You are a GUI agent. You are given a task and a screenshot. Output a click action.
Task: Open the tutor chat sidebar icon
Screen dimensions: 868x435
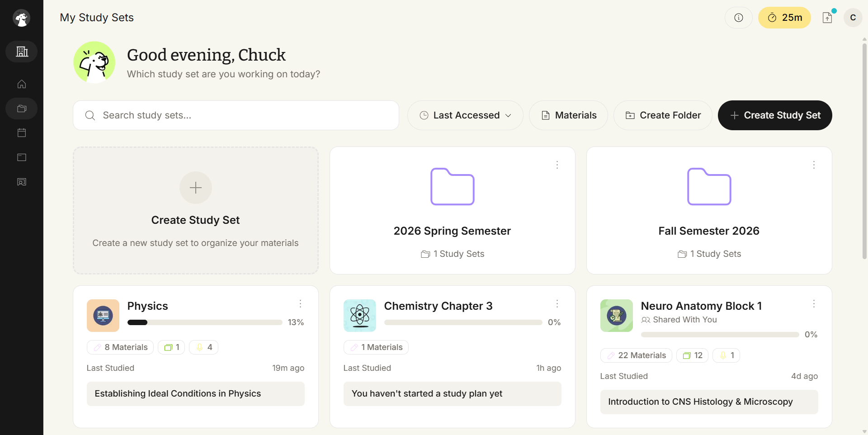pos(22,182)
